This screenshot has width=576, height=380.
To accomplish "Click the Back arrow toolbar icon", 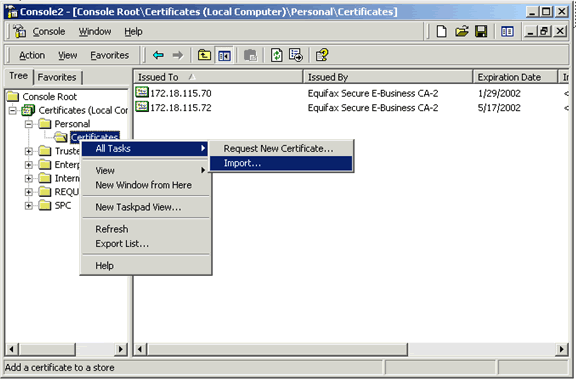I will tap(158, 55).
